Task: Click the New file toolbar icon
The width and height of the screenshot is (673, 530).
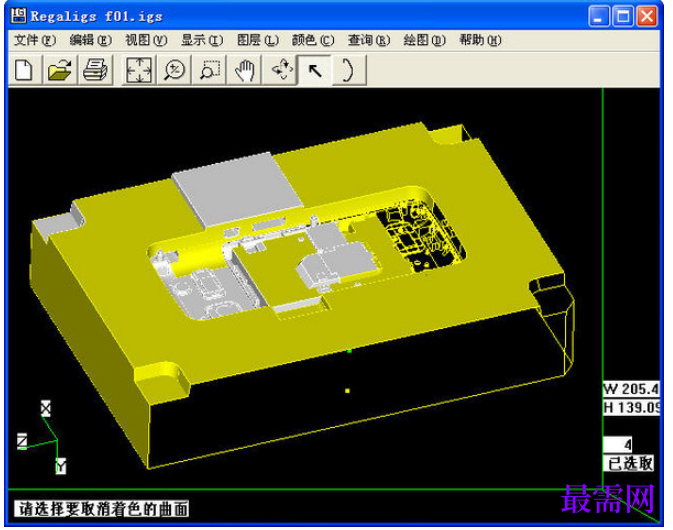Action: [24, 70]
